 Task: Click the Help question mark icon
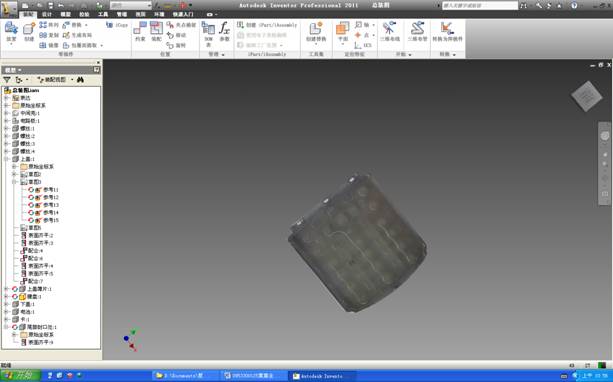pyautogui.click(x=574, y=5)
